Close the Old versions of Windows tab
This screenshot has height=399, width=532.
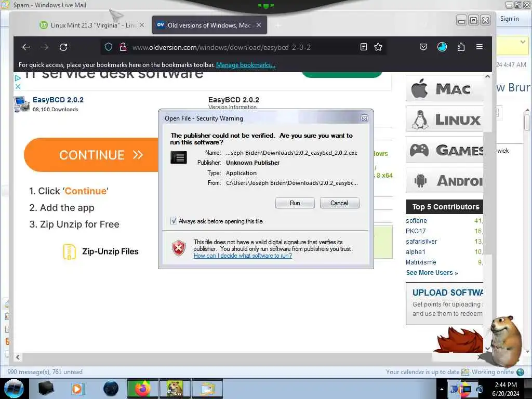tap(259, 25)
